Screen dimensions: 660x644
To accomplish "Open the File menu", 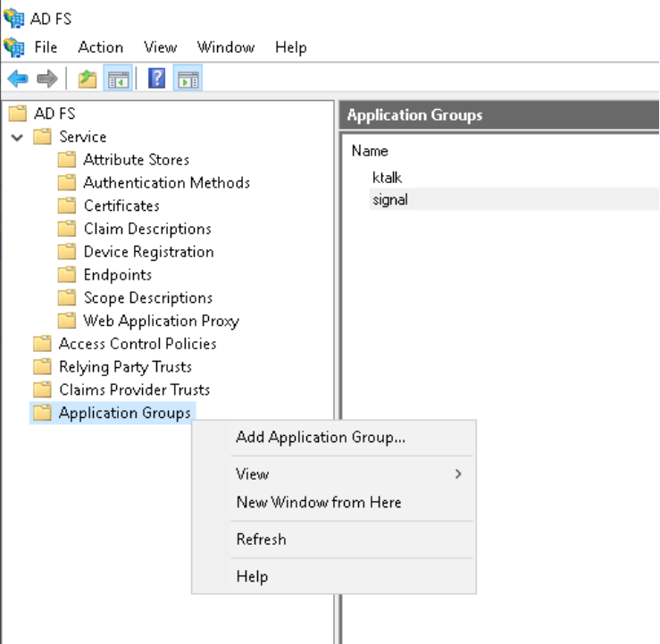I will pyautogui.click(x=46, y=47).
